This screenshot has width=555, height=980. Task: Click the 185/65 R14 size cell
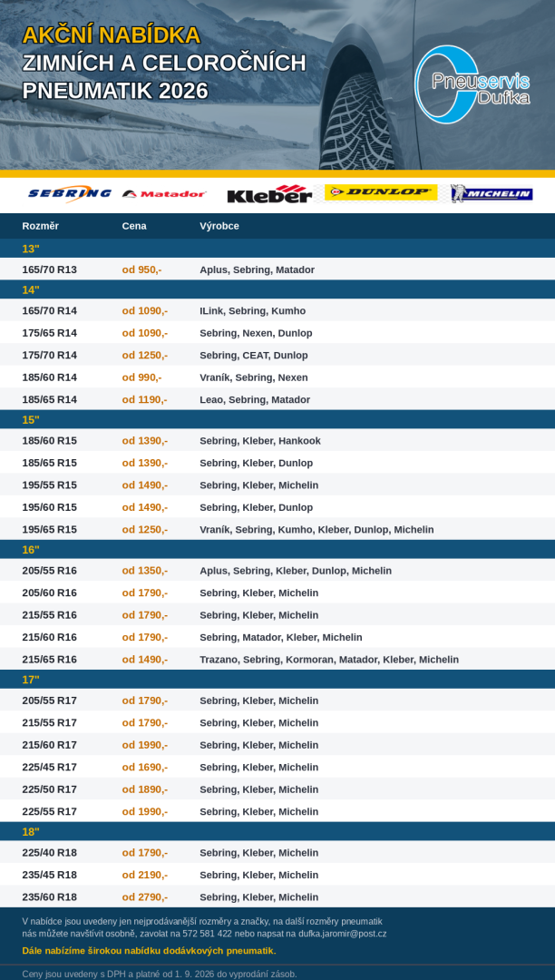[x=49, y=400]
